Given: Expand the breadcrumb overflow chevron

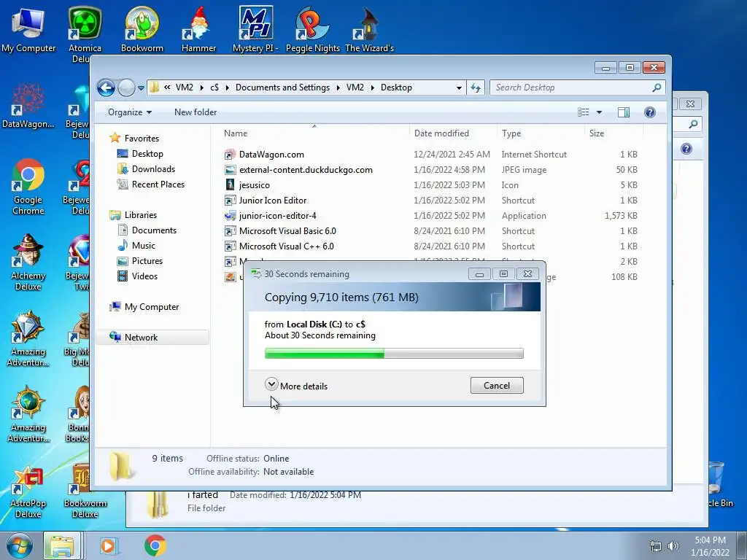Looking at the screenshot, I should pos(167,87).
